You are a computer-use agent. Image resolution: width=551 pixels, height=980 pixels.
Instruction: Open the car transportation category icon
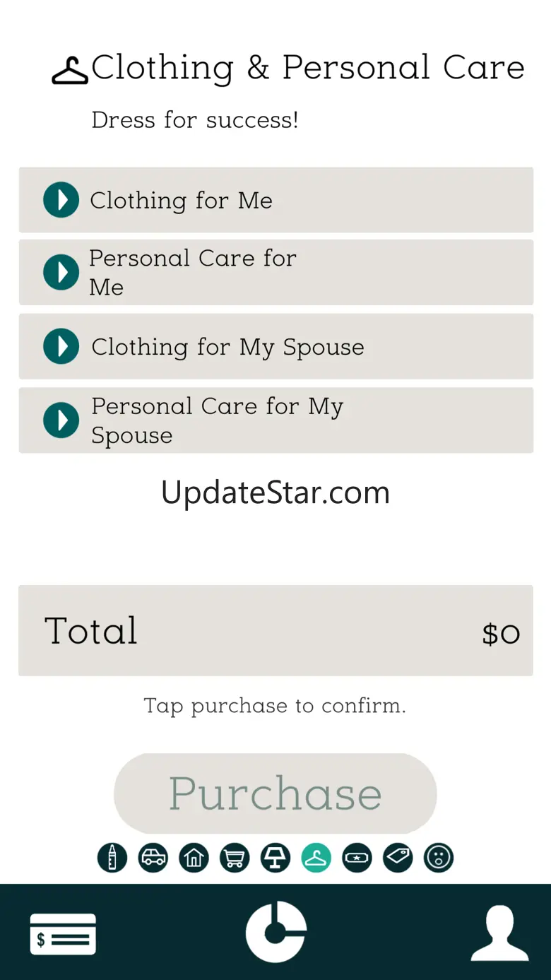click(153, 858)
